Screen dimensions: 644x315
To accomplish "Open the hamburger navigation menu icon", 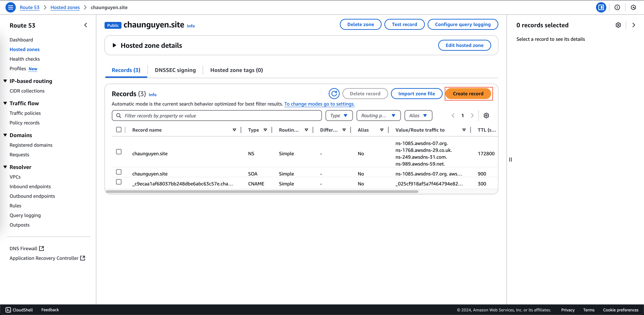I will coord(10,7).
